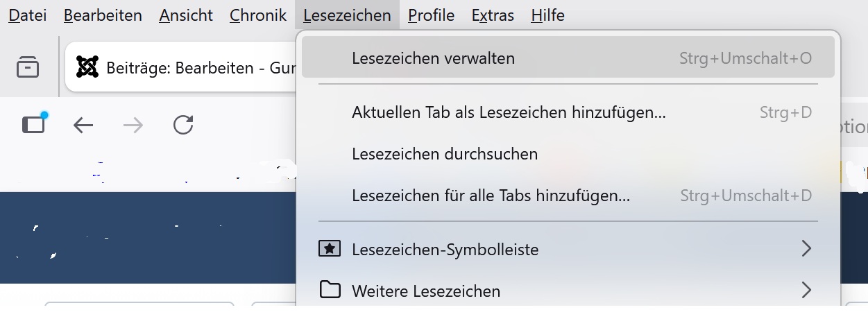The width and height of the screenshot is (868, 328).
Task: Choose Aktuellen Tab als Lesezeichen hinzufügen
Action: 509,112
